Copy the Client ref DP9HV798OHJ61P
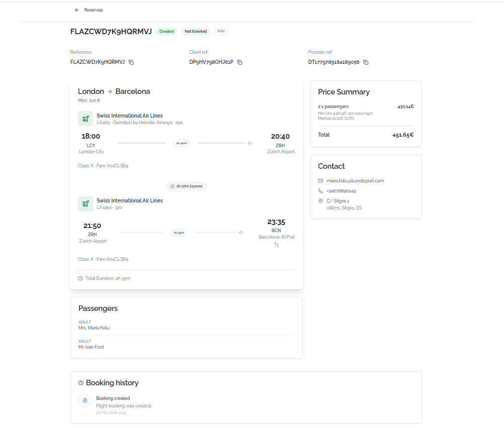This screenshot has width=504, height=428. click(x=240, y=62)
